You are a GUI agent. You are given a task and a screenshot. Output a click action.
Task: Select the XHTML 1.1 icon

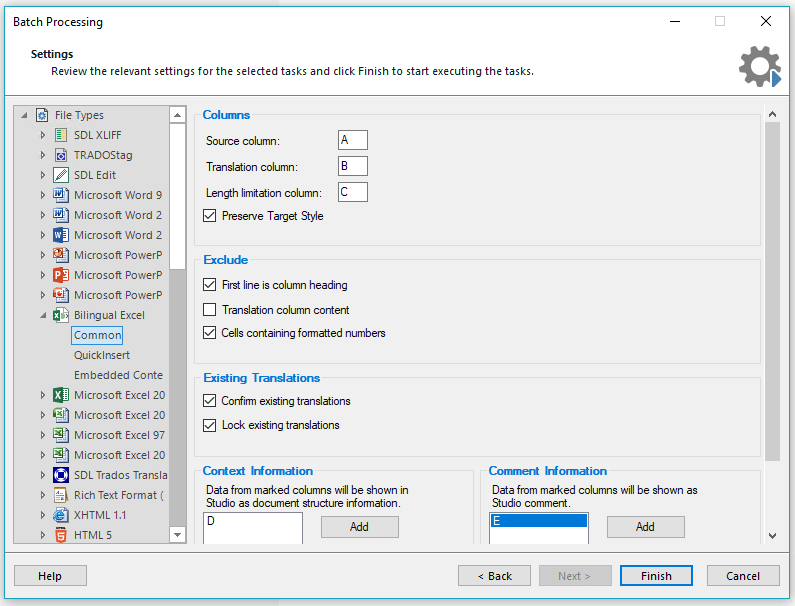61,515
